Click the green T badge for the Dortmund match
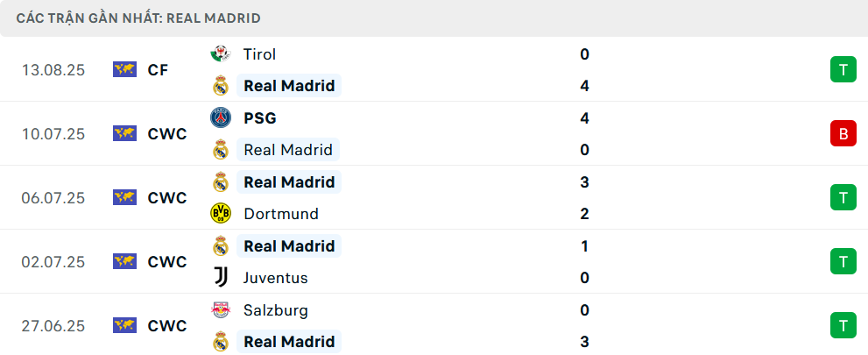Image resolution: width=868 pixels, height=355 pixels. coord(843,198)
